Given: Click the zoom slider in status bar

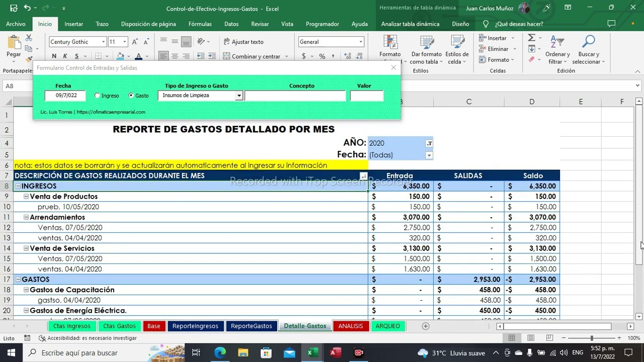Looking at the screenshot, I should [x=592, y=338].
